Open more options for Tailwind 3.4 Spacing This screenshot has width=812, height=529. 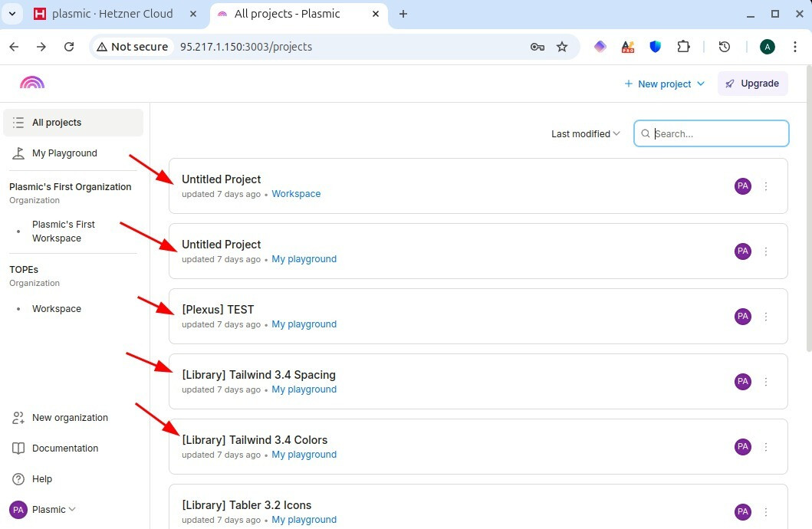click(766, 382)
